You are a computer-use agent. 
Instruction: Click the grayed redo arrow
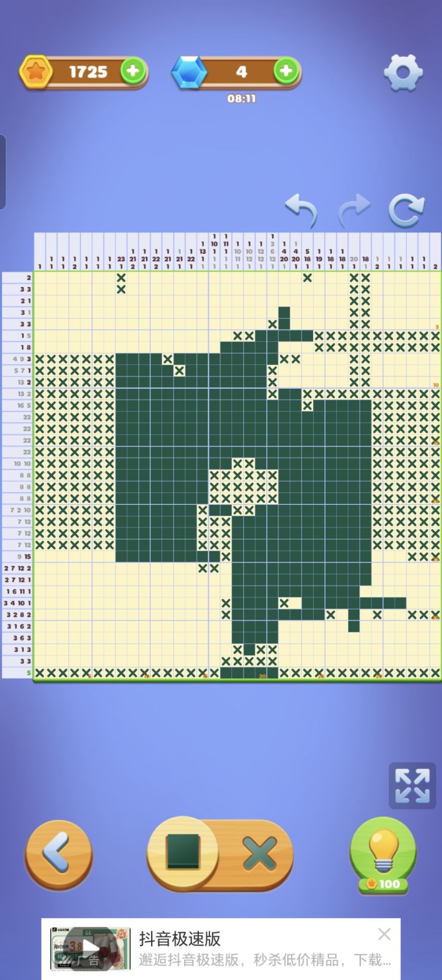[x=354, y=210]
